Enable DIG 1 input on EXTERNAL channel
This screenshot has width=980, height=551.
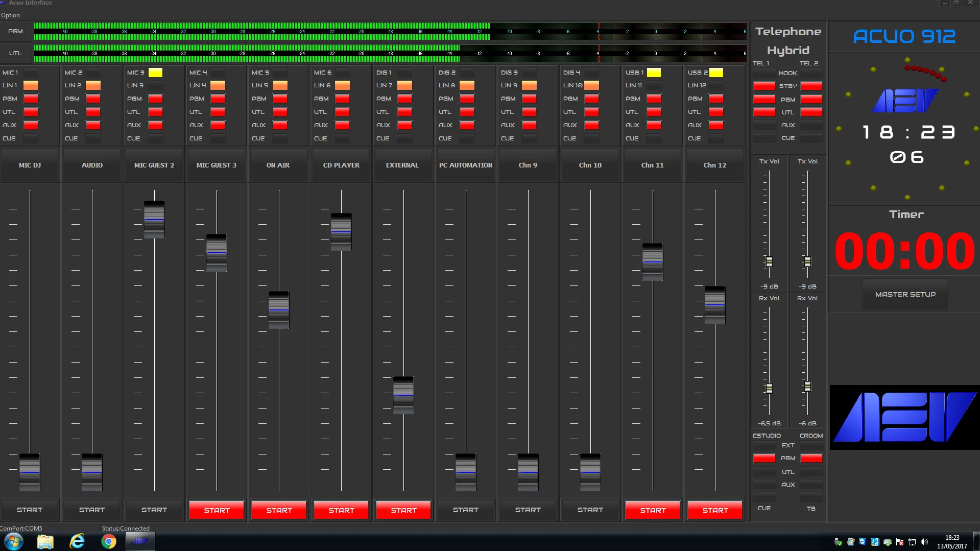[404, 73]
